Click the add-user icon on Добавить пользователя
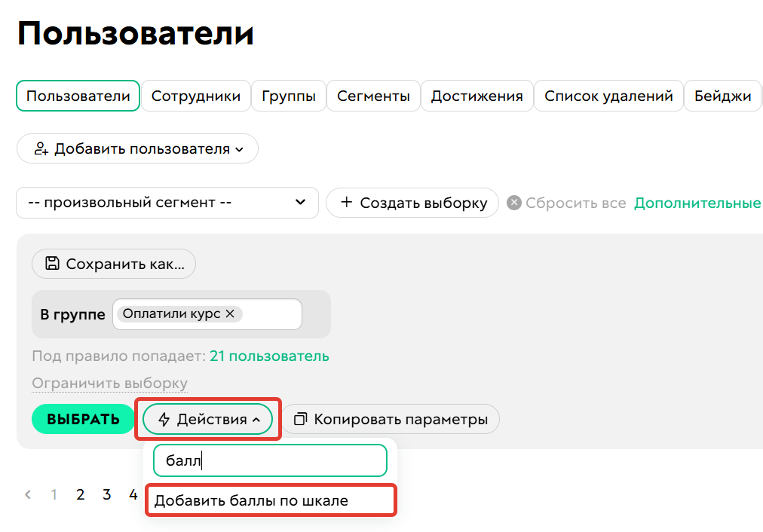The width and height of the screenshot is (763, 532). click(38, 148)
